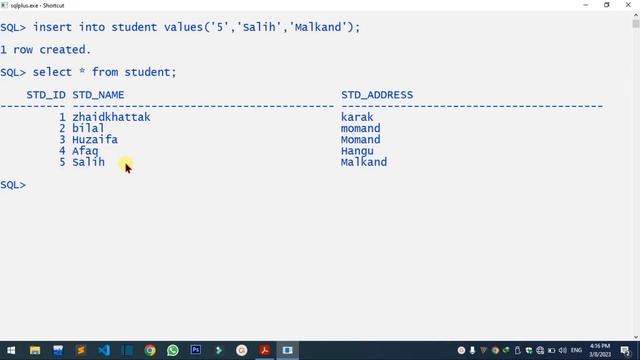640x360 pixels.
Task: Click the insert into student command line
Action: pos(180,27)
